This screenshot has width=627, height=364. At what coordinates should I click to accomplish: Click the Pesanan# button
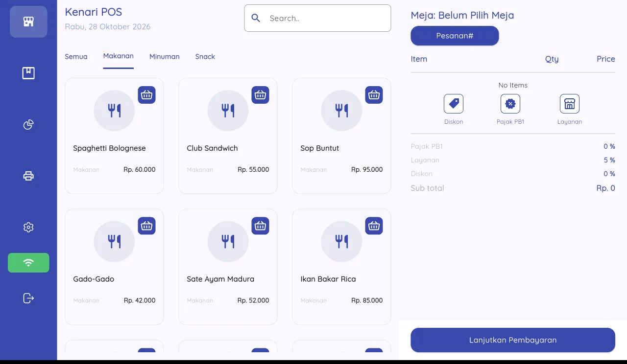(455, 36)
